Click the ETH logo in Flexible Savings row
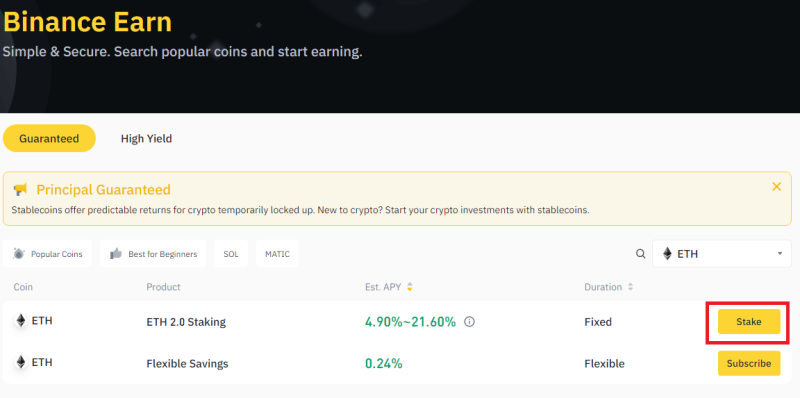 tap(21, 362)
